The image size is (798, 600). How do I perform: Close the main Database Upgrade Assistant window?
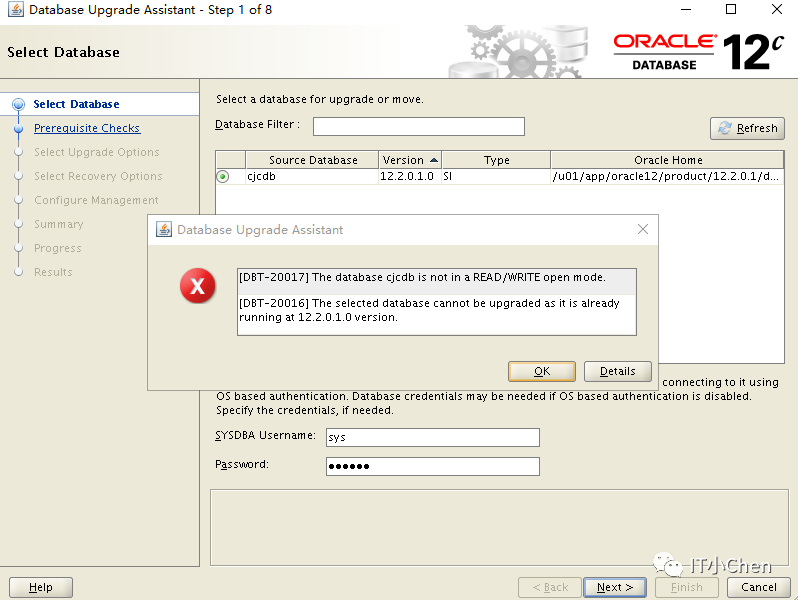pyautogui.click(x=777, y=9)
